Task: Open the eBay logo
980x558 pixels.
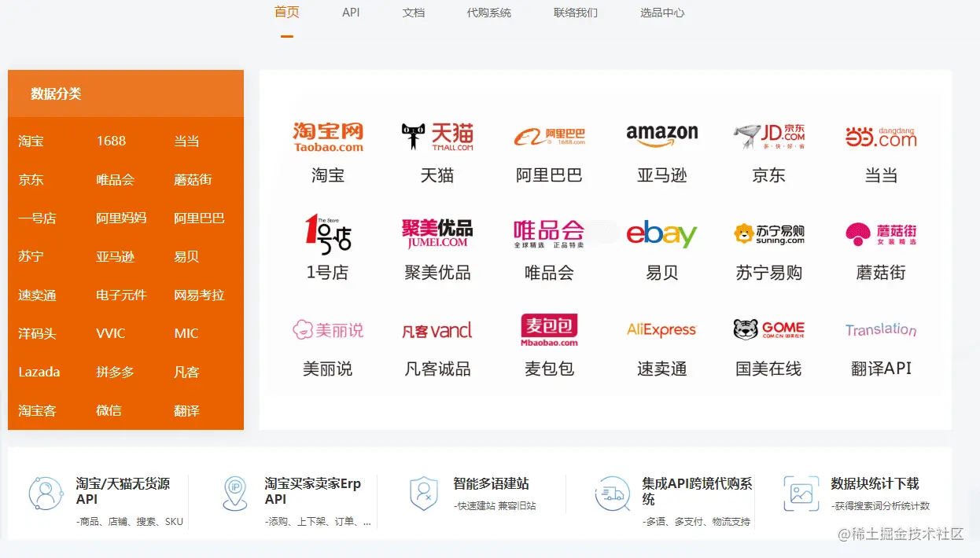Action: point(661,234)
